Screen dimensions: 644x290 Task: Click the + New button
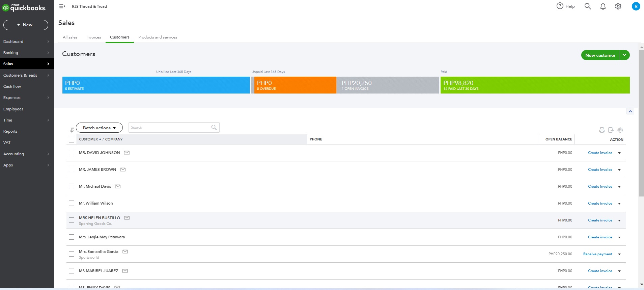click(x=26, y=25)
